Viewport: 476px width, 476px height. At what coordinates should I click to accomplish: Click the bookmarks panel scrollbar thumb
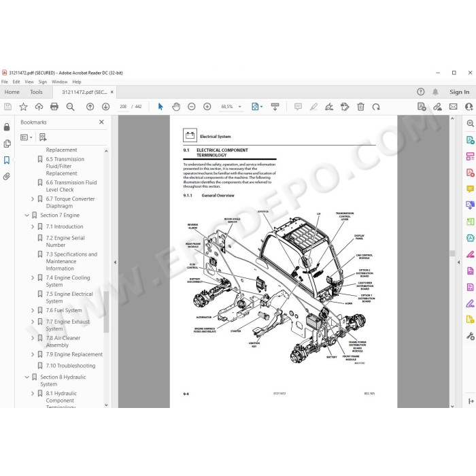pyautogui.click(x=106, y=311)
